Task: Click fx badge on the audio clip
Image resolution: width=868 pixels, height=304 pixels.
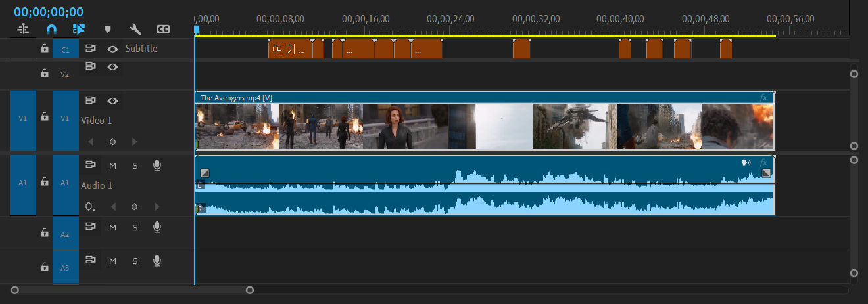Action: pyautogui.click(x=763, y=163)
